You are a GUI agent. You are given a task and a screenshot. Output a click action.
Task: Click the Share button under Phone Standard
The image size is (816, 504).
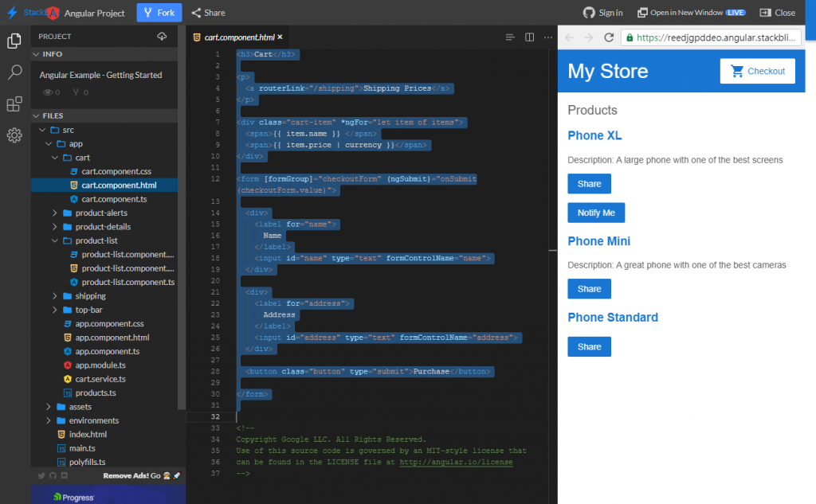[589, 346]
